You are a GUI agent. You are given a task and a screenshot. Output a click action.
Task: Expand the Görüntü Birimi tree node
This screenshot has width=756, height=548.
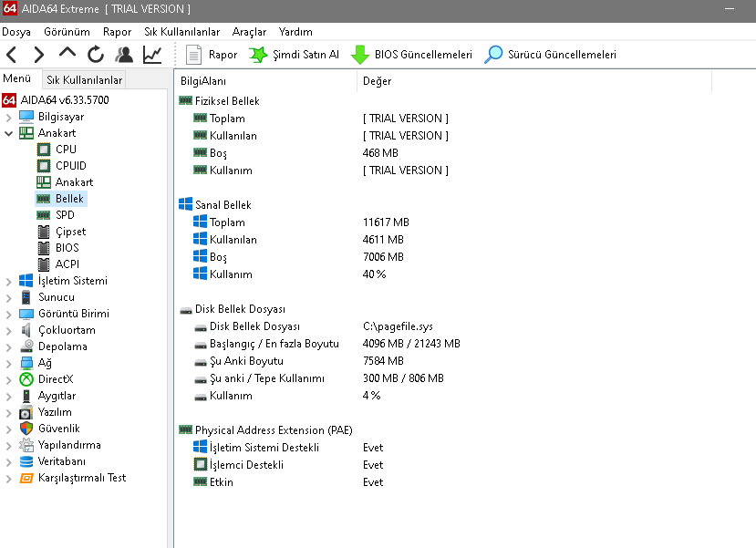tap(8, 315)
